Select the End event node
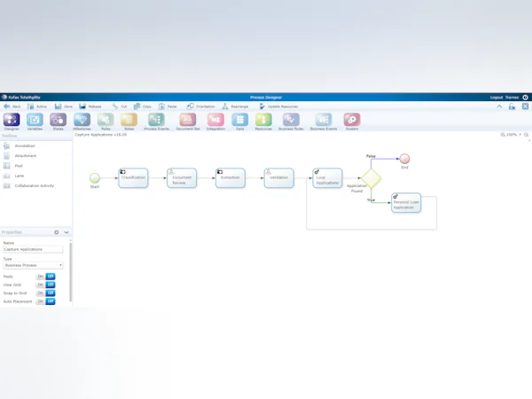532x399 pixels. (x=404, y=159)
